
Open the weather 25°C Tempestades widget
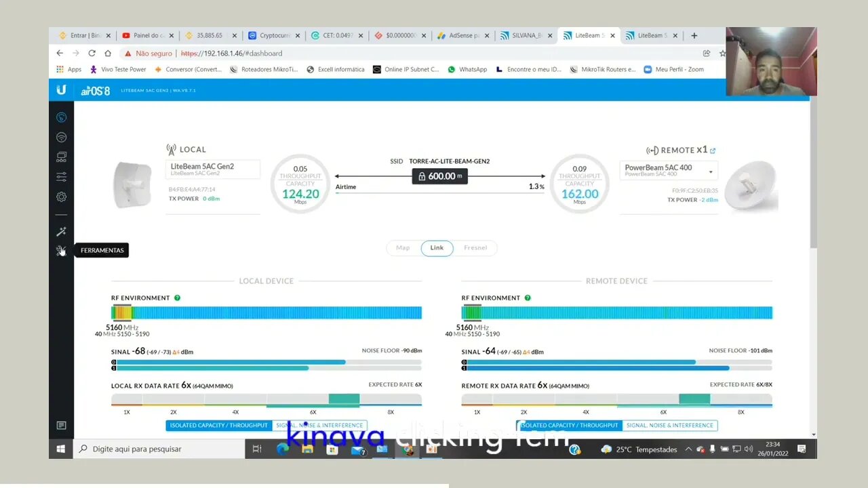(x=639, y=449)
